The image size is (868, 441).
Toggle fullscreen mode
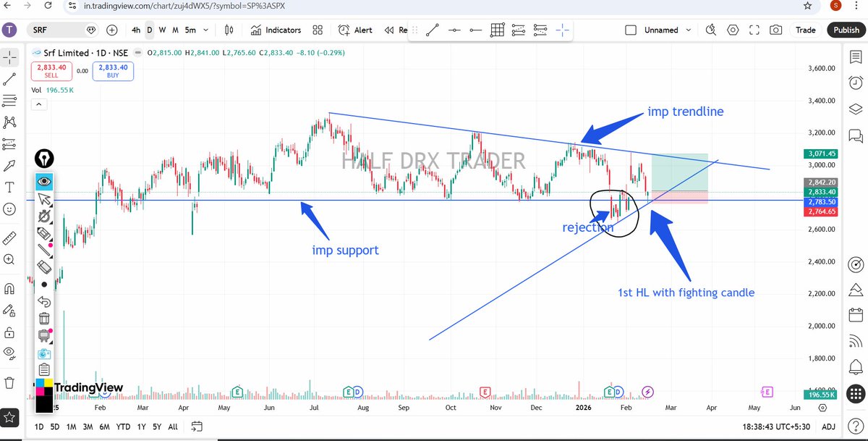tap(754, 30)
